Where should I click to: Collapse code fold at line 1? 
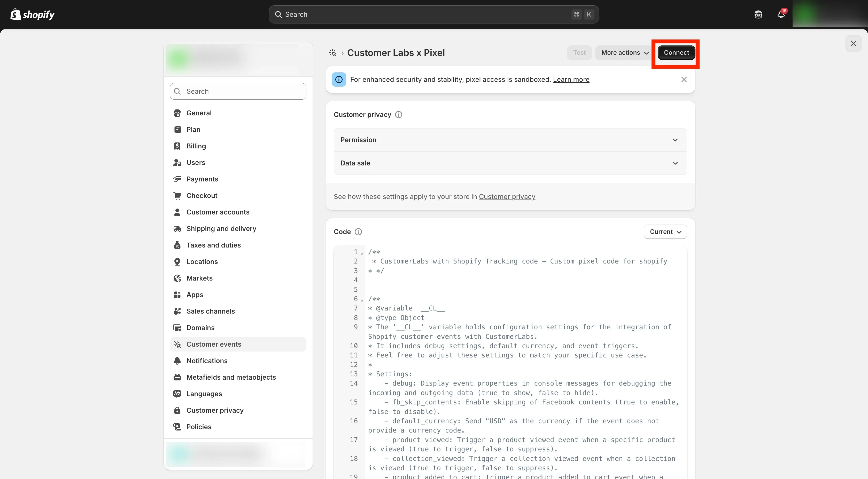pyautogui.click(x=362, y=253)
